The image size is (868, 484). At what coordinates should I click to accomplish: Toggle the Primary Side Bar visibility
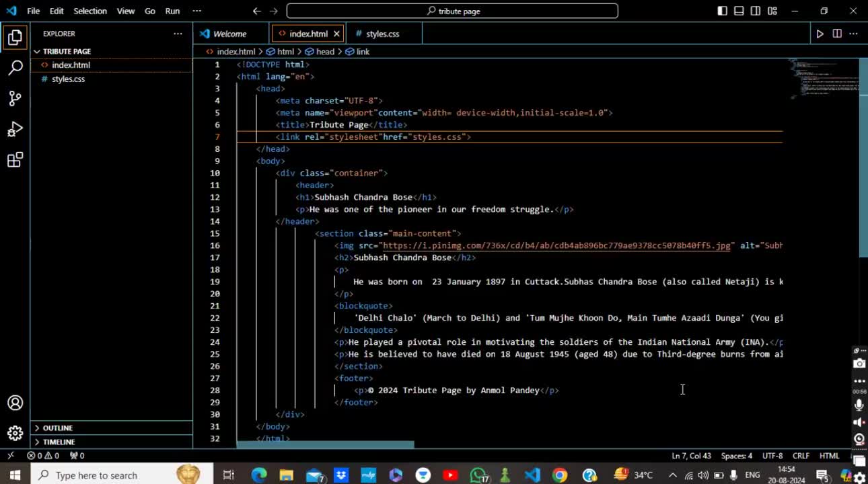722,11
